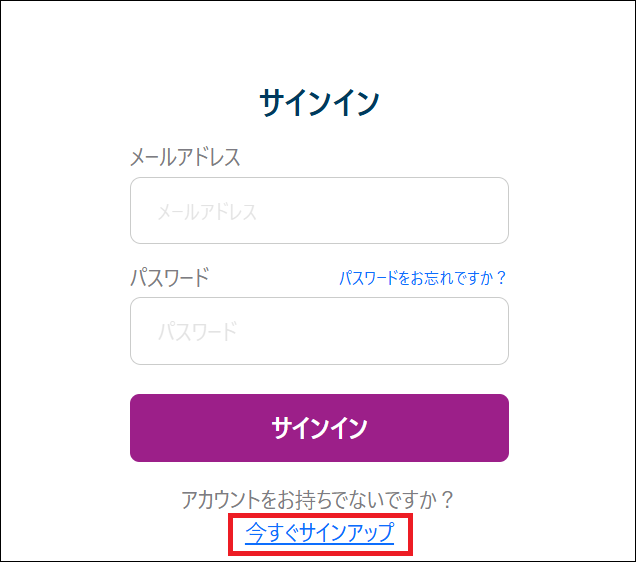Select the email address text box
The image size is (637, 563).
[x=319, y=211]
